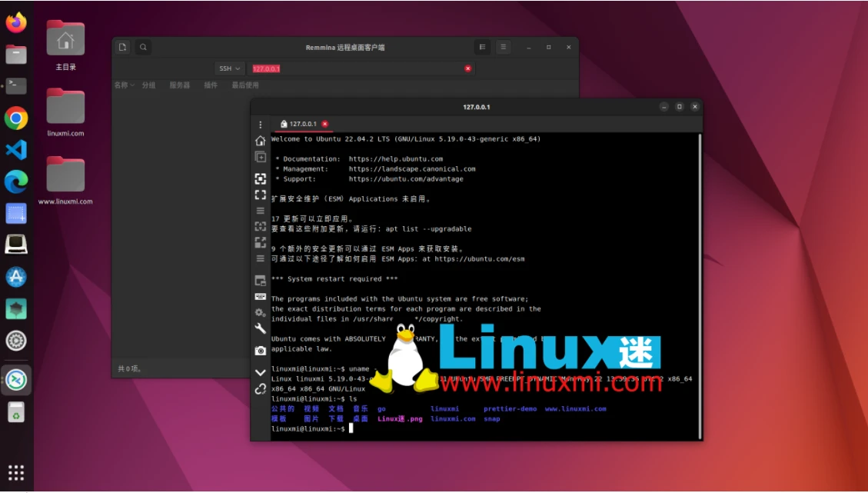Open the kebab menu atop the connection sidebar
Viewport: 868px width, 493px height.
pyautogui.click(x=260, y=125)
